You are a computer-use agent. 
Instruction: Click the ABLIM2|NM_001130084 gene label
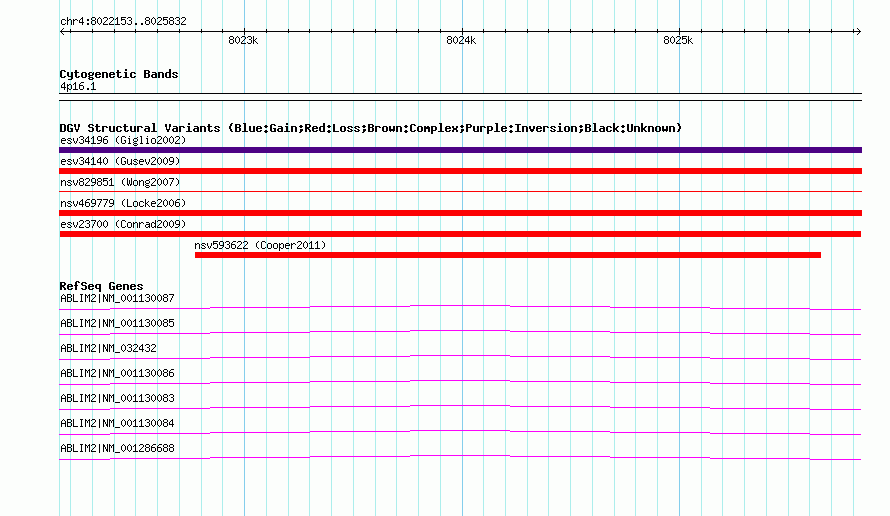[x=117, y=423]
